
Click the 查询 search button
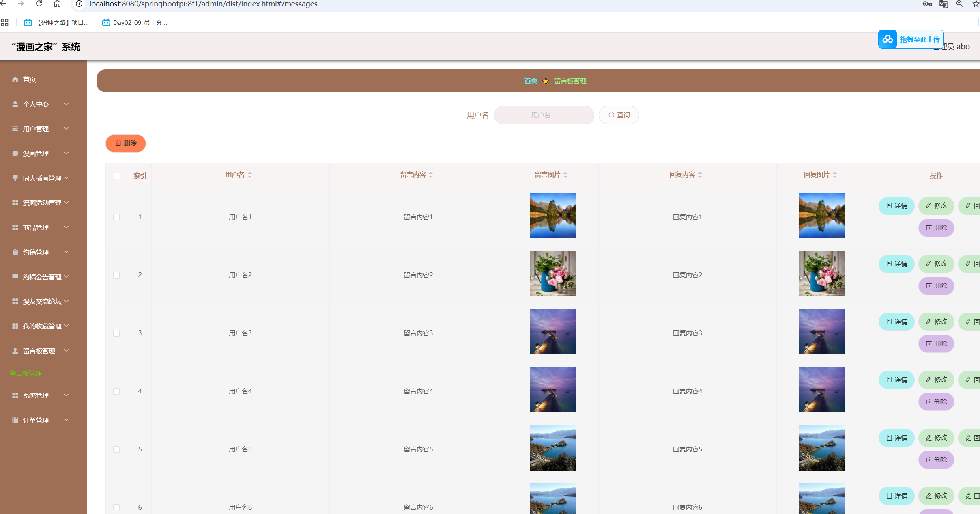tap(619, 115)
